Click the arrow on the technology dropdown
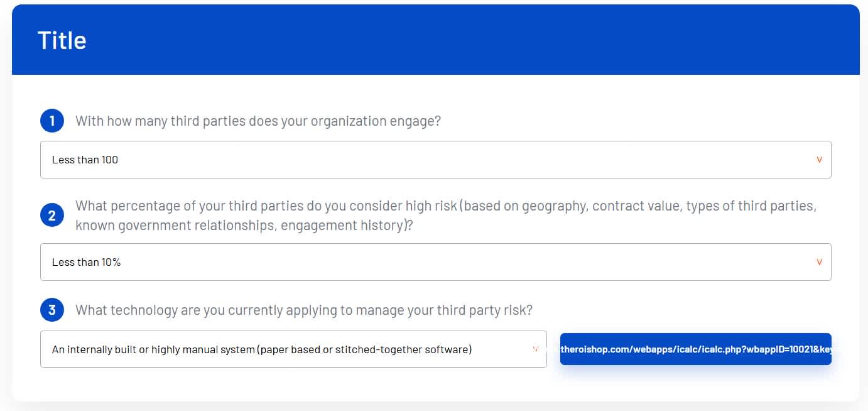868x411 pixels. coord(535,349)
